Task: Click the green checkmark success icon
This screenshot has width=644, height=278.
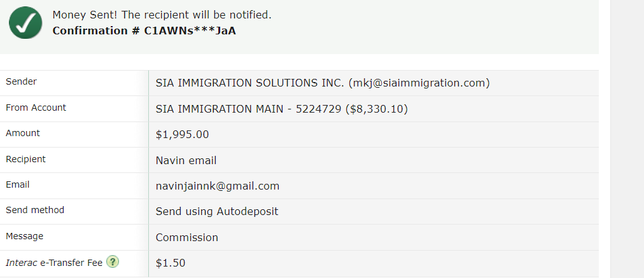Action: click(x=25, y=23)
